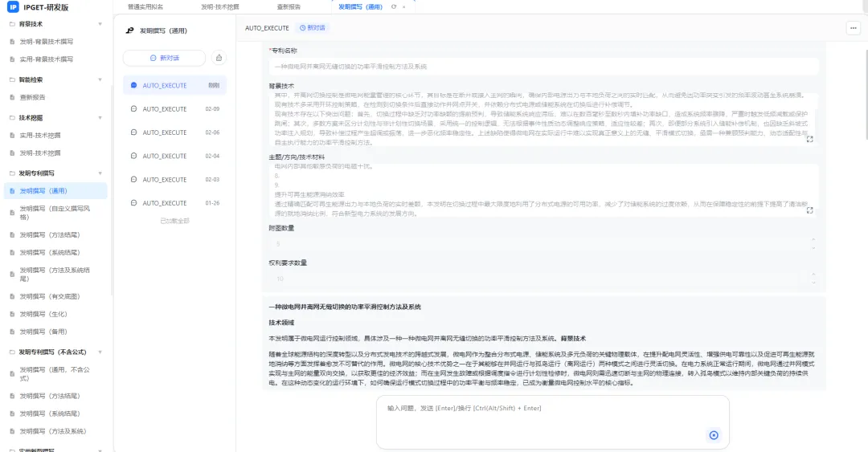The image size is (868, 452).
Task: Open 发明撰写（自定义撰写风格）in sidebar
Action: [x=55, y=213]
